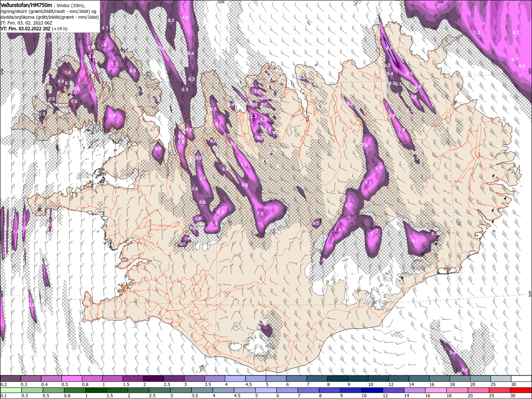This screenshot has height=399, width=532.
Task: Click the 0.1 label under rain legend
Action: [x=3, y=396]
